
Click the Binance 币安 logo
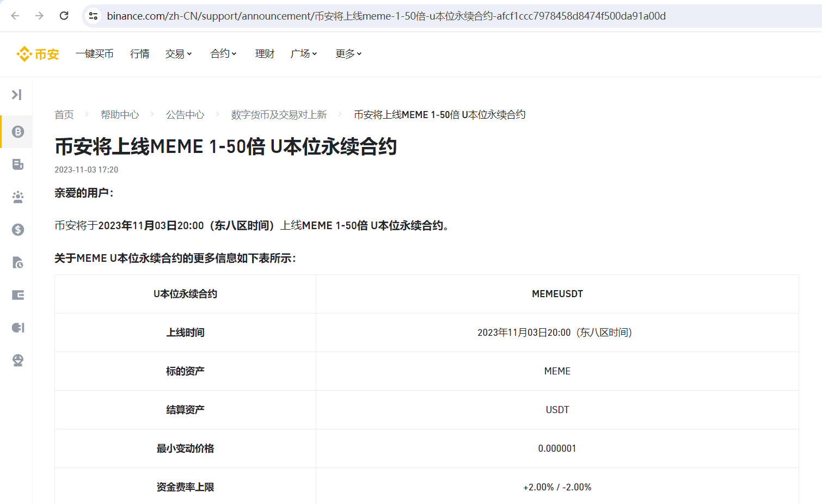pyautogui.click(x=38, y=54)
